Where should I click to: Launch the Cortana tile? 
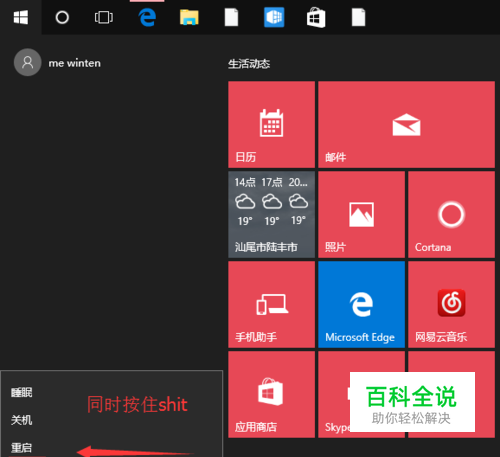coord(451,214)
